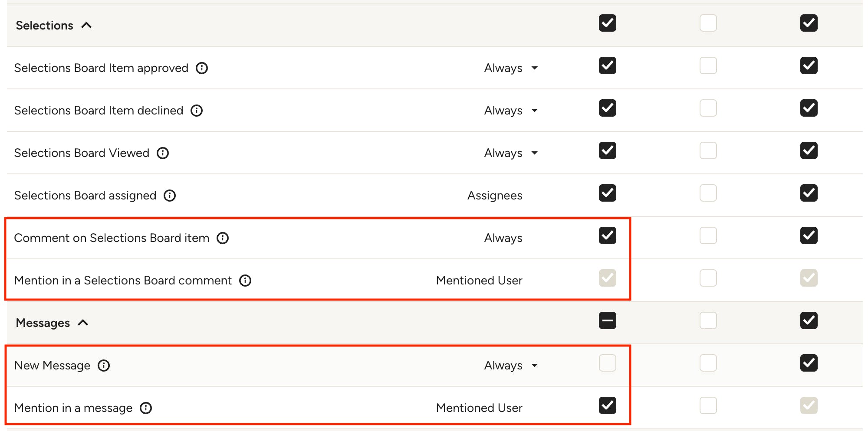Click the New Message info icon
The image size is (868, 431).
click(x=104, y=366)
